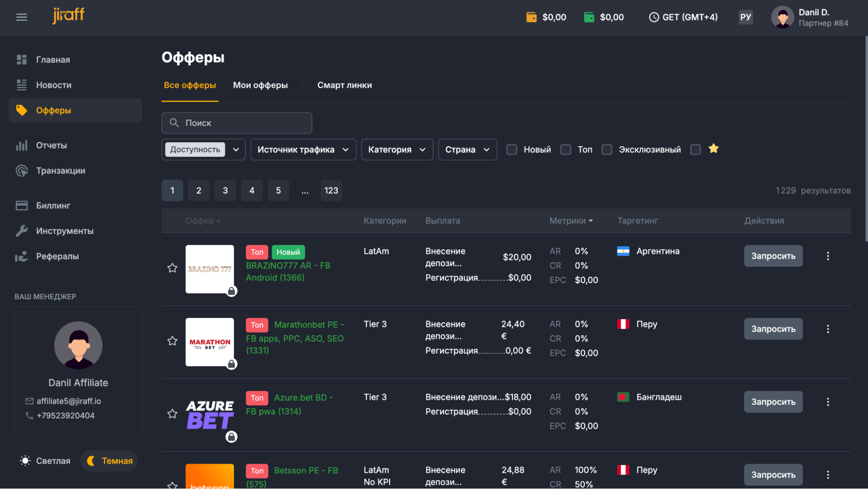Open Инструменты in the sidebar
This screenshot has width=868, height=489.
pyautogui.click(x=76, y=231)
